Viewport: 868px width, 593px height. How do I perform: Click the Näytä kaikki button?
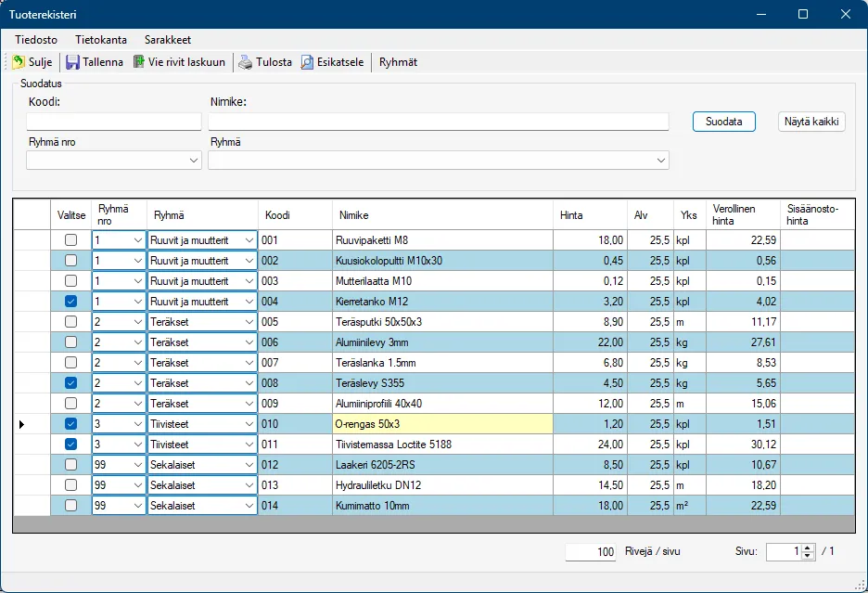pyautogui.click(x=811, y=122)
